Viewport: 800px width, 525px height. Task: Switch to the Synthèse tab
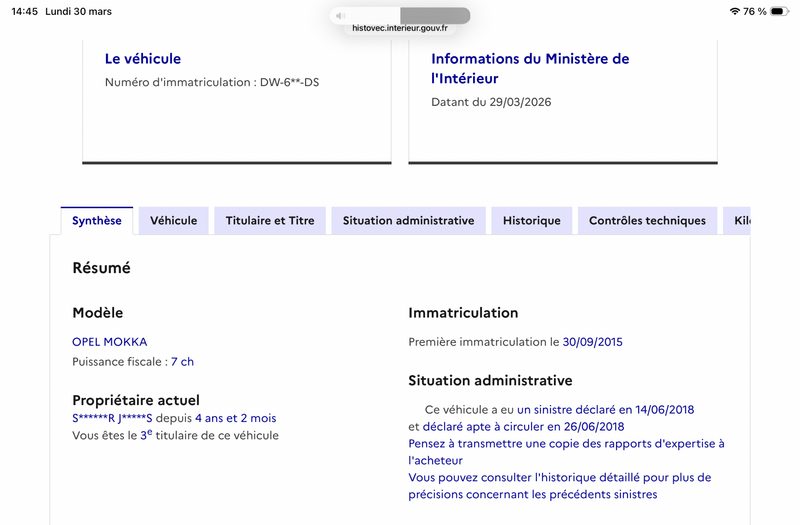(97, 220)
